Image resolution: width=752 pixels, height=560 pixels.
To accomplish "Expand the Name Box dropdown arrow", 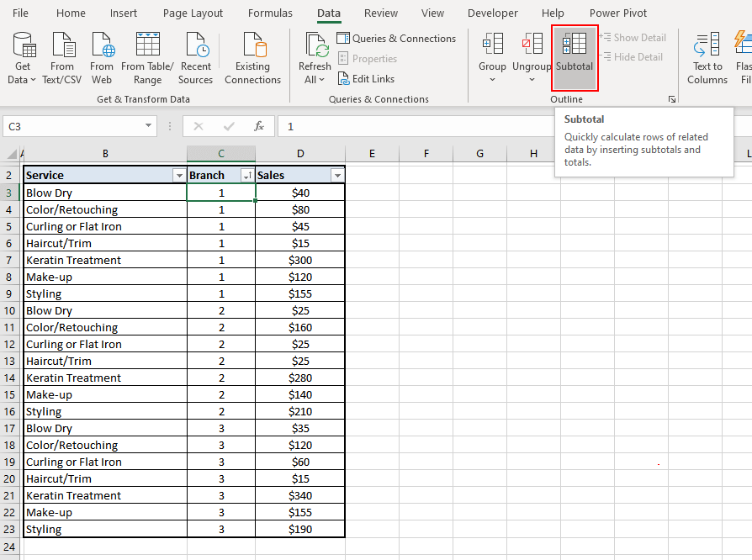I will (x=149, y=126).
